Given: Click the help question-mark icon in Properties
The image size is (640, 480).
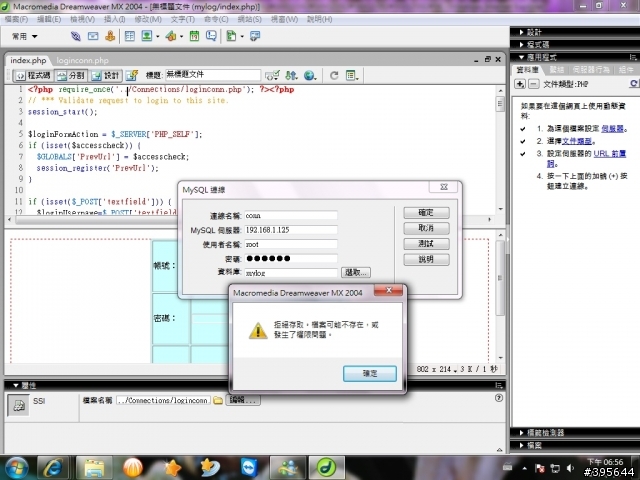Looking at the screenshot, I should tap(498, 398).
